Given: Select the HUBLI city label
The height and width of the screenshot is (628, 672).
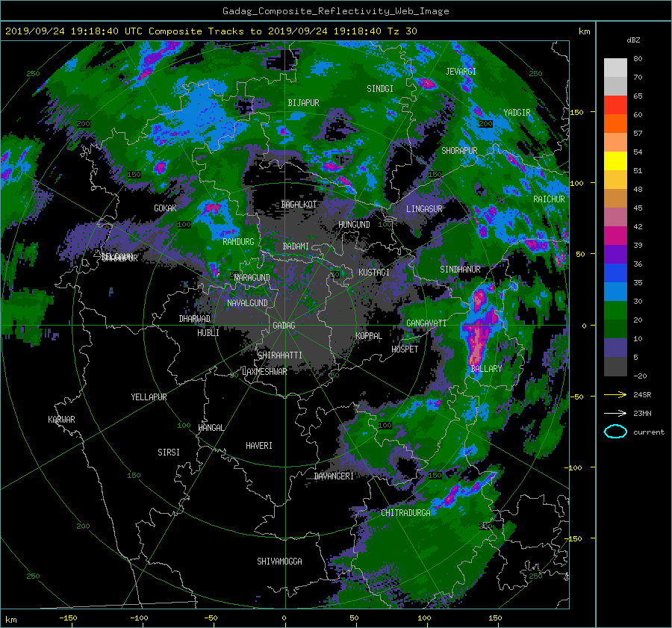Looking at the screenshot, I should point(208,332).
